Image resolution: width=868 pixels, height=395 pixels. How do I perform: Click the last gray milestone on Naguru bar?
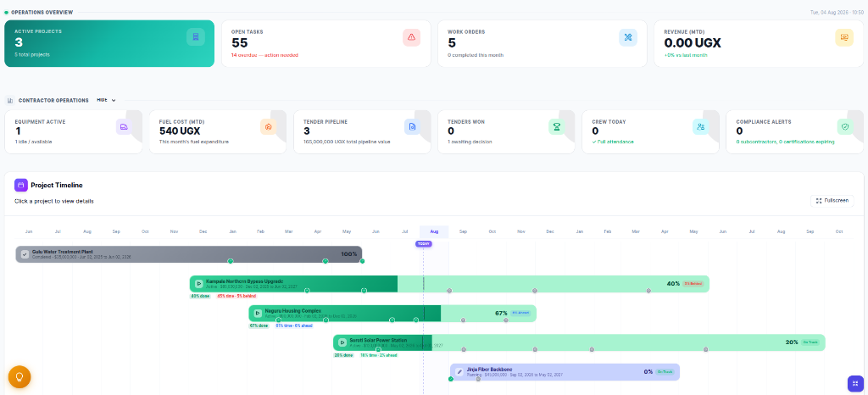tap(506, 320)
